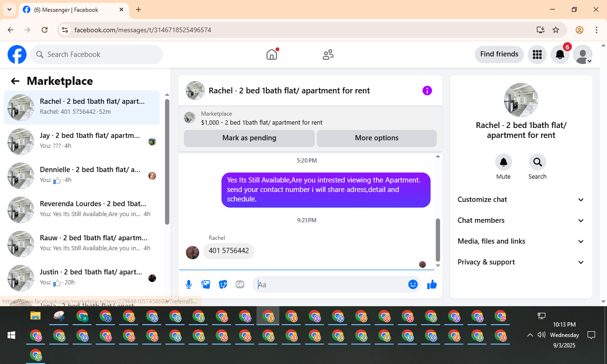
Task: Click the Find friends button
Action: (x=499, y=55)
